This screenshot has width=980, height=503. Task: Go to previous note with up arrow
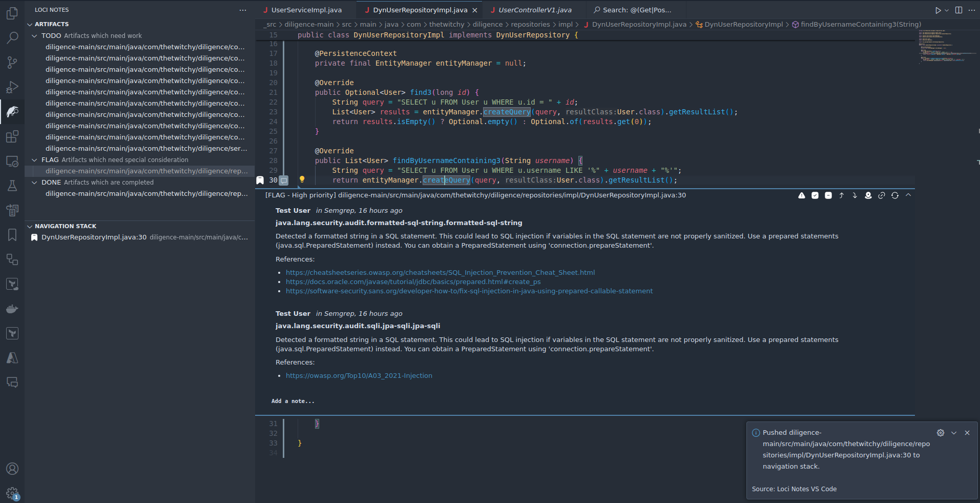[842, 195]
